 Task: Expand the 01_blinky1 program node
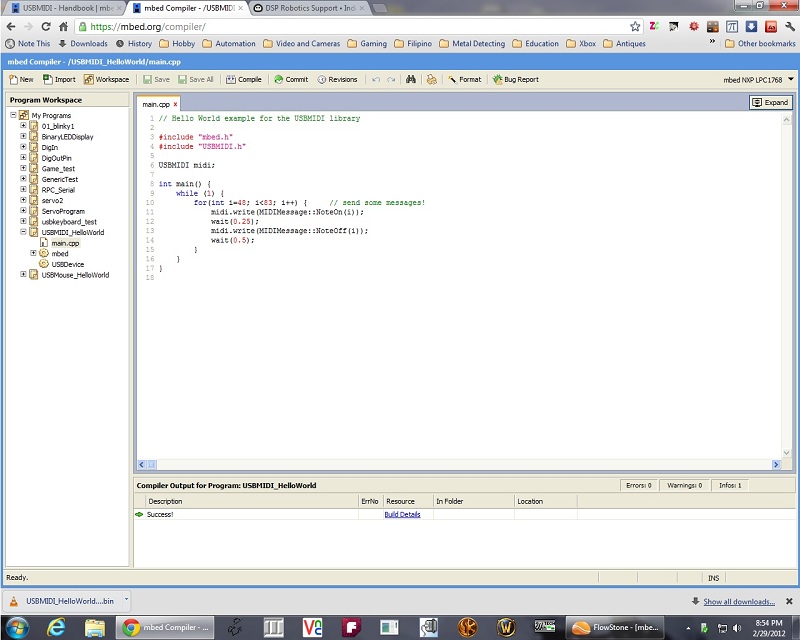point(24,126)
